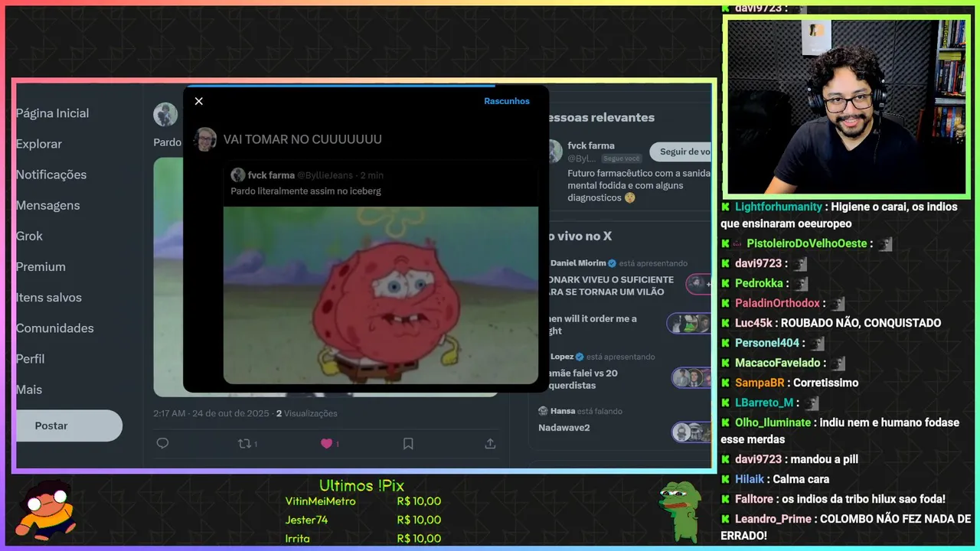Open the quoted SpongeBob meme image
This screenshot has width=980, height=551.
pyautogui.click(x=381, y=295)
